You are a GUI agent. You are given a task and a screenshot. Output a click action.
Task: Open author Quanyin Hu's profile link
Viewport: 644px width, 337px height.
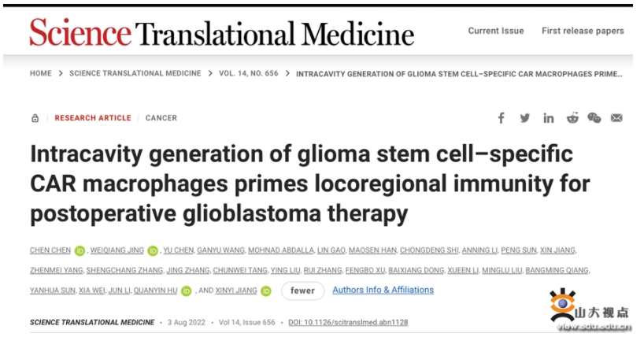155,291
